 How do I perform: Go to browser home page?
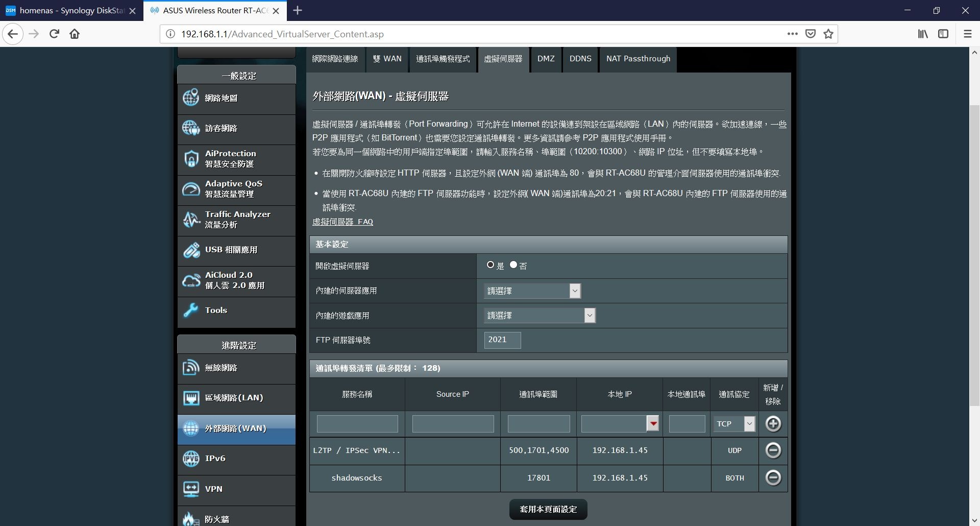pyautogui.click(x=75, y=34)
